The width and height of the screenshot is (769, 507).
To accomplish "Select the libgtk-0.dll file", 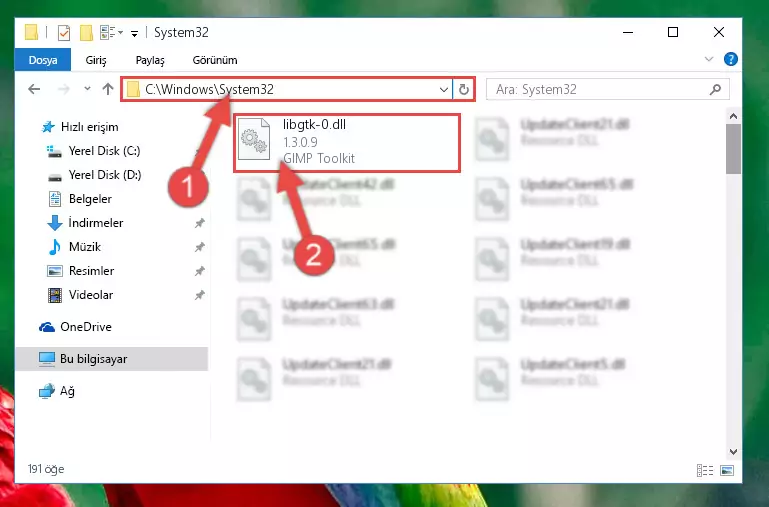I will pyautogui.click(x=347, y=143).
